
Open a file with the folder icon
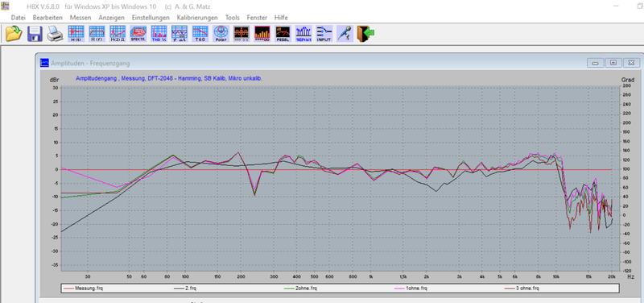[14, 33]
